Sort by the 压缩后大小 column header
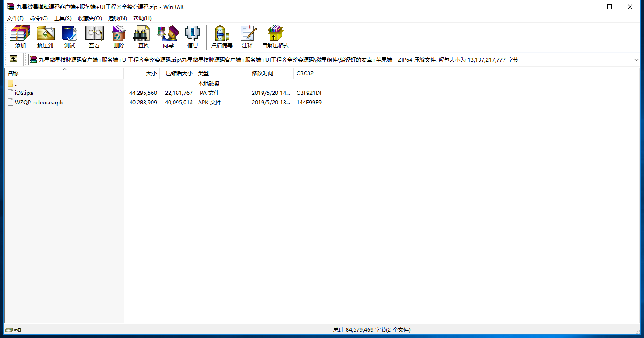This screenshot has height=338, width=644. coord(178,73)
